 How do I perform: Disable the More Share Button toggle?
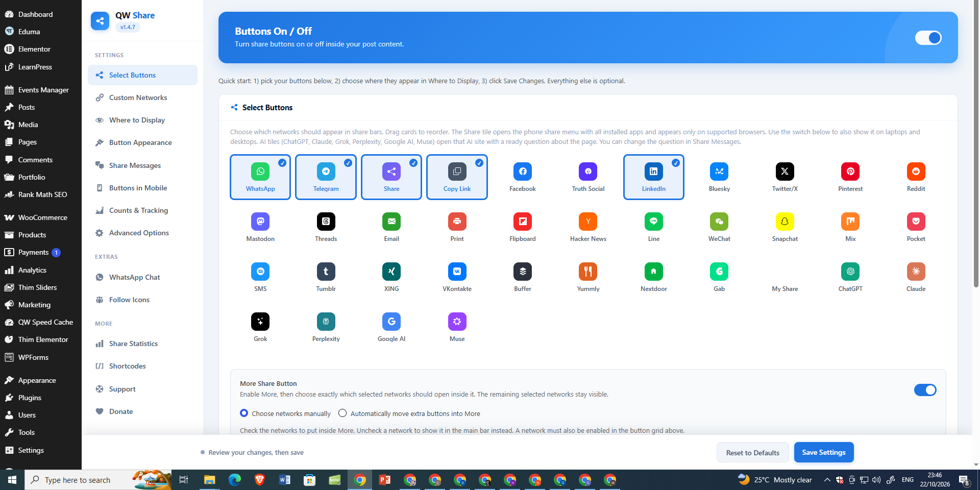pos(925,390)
